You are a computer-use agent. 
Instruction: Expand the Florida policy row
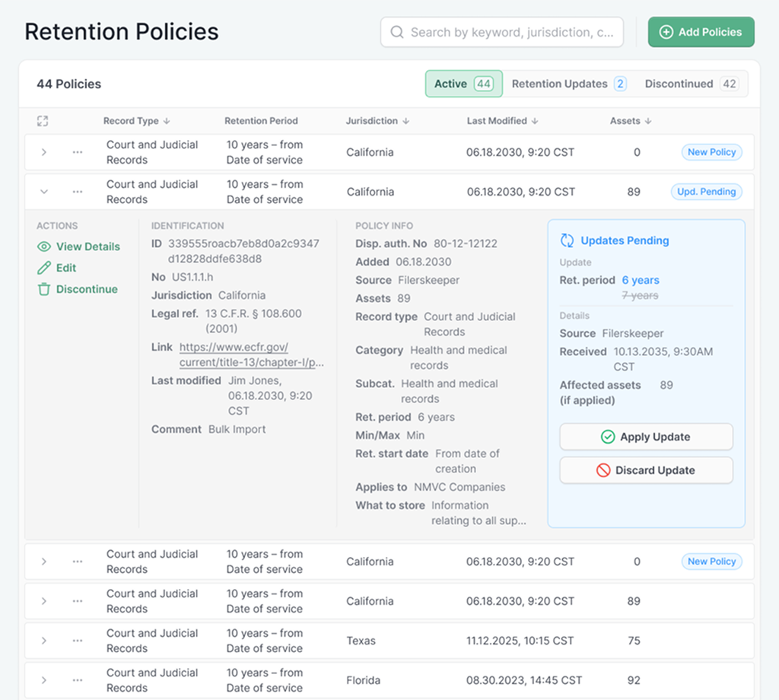(43, 680)
